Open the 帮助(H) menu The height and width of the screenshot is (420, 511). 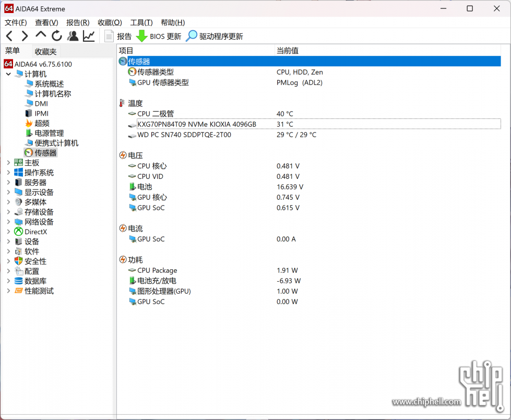(173, 22)
